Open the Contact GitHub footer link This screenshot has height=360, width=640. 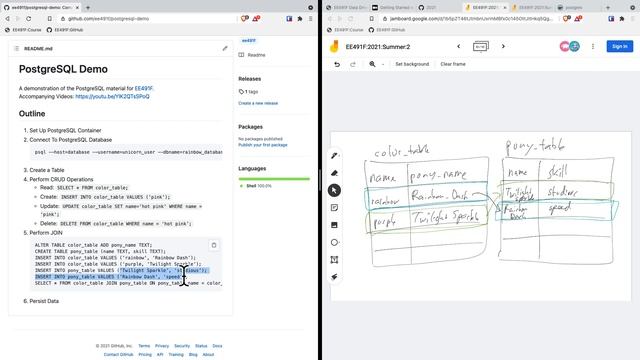tap(118, 354)
